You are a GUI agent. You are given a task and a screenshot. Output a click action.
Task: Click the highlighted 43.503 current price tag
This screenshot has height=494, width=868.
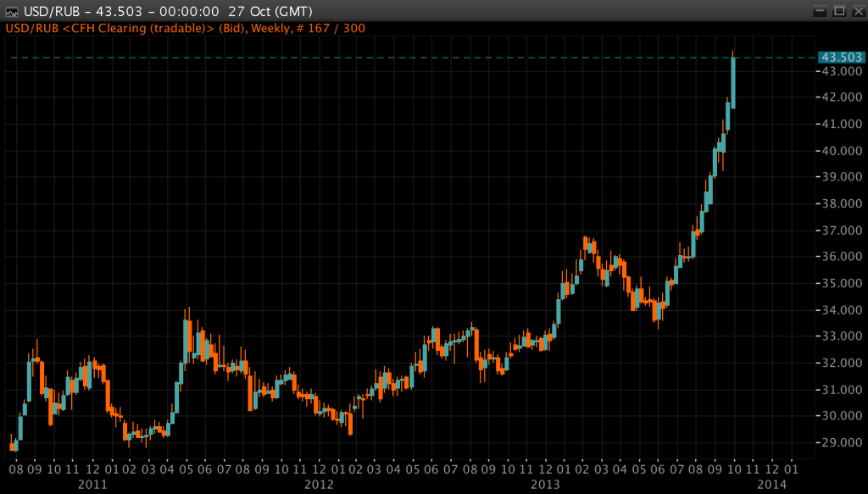tap(835, 57)
